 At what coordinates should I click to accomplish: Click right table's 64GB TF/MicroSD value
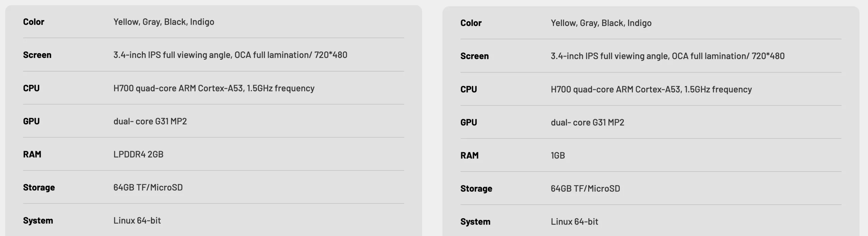[585, 188]
